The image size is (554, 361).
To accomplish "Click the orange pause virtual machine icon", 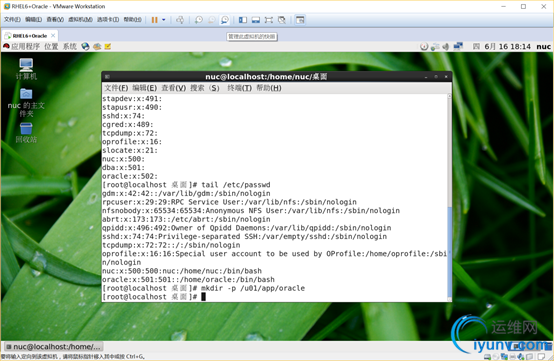I will pos(154,20).
